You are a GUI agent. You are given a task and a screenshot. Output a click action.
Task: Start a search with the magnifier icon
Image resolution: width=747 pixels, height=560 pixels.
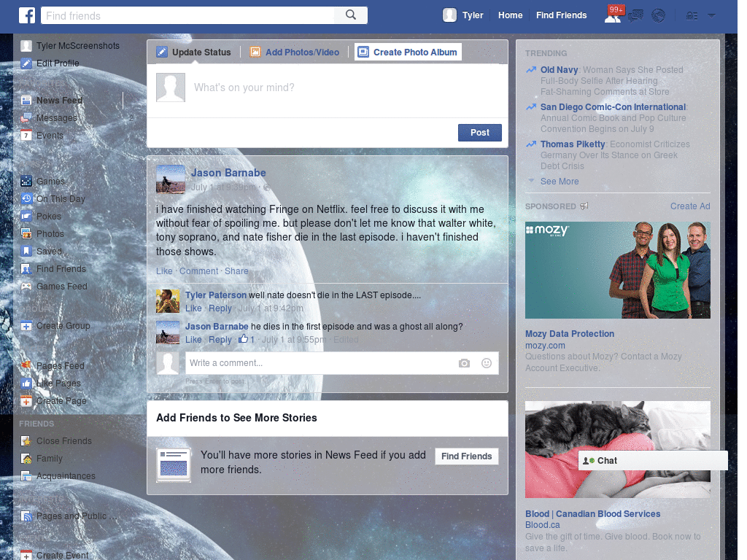350,15
